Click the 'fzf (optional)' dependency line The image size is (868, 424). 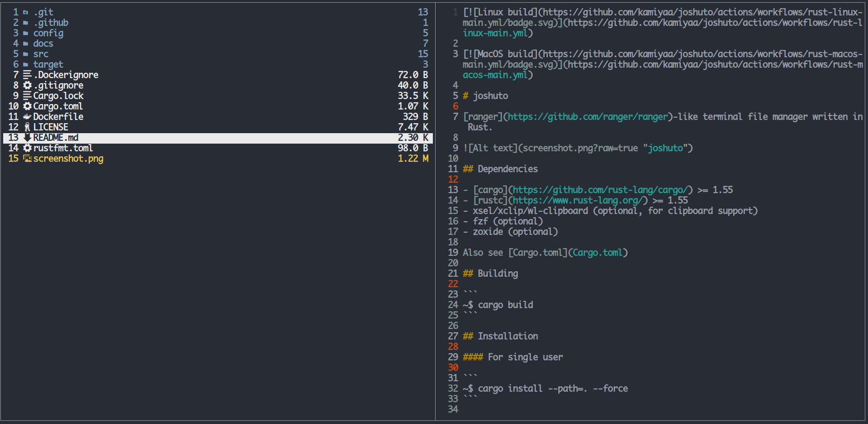click(503, 221)
